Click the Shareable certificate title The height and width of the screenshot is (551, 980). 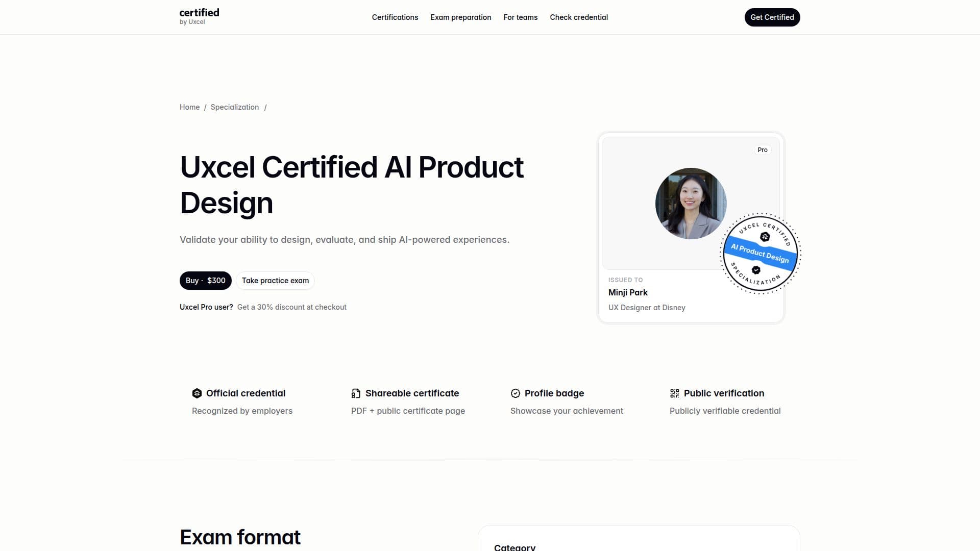(x=412, y=393)
